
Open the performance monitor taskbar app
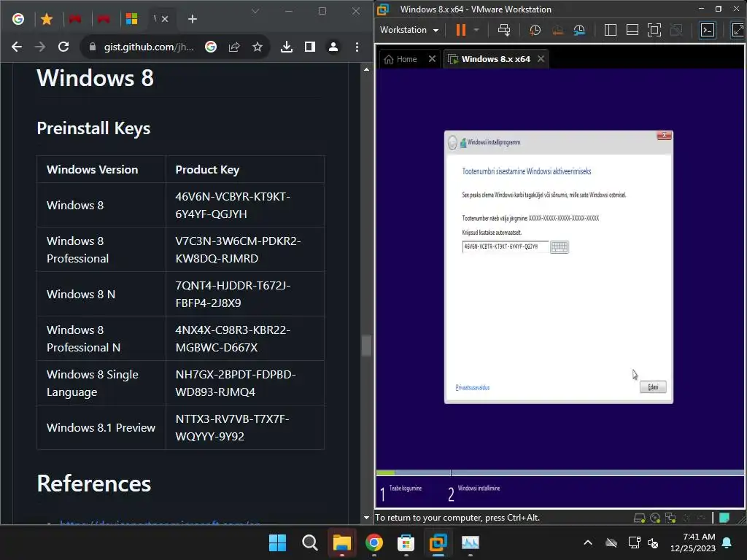pos(471,542)
